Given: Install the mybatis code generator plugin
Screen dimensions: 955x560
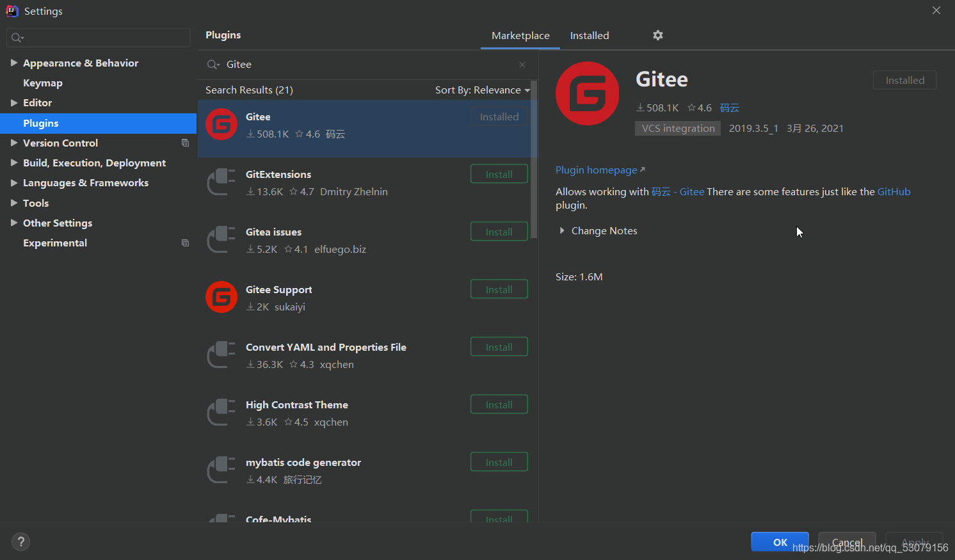Looking at the screenshot, I should point(499,462).
